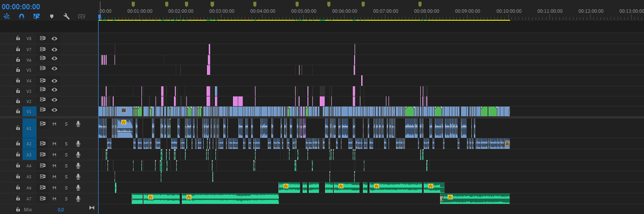This screenshot has height=214, width=644.
Task: Toggle lock on track V1
Action: (18, 110)
